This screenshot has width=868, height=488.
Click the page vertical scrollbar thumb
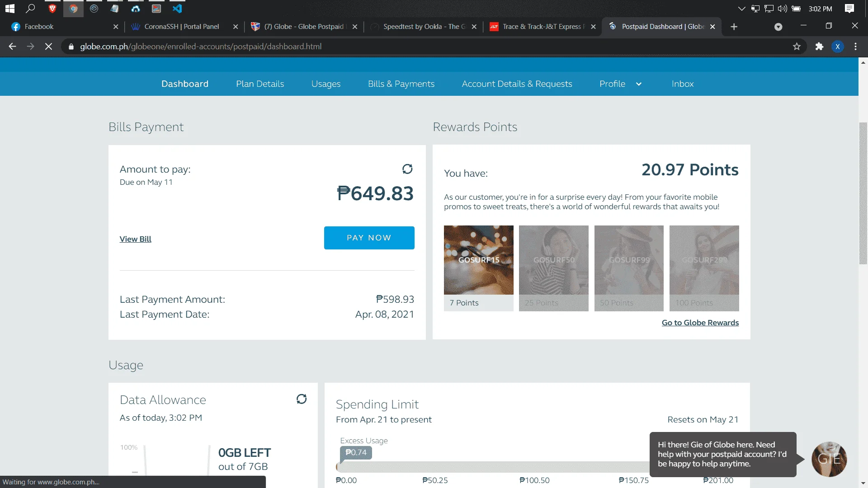coord(863,193)
